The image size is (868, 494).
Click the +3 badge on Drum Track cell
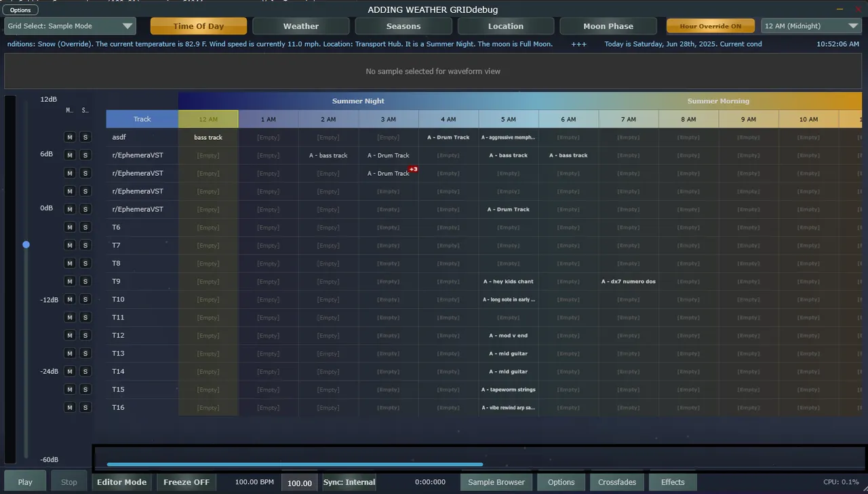[x=413, y=169]
